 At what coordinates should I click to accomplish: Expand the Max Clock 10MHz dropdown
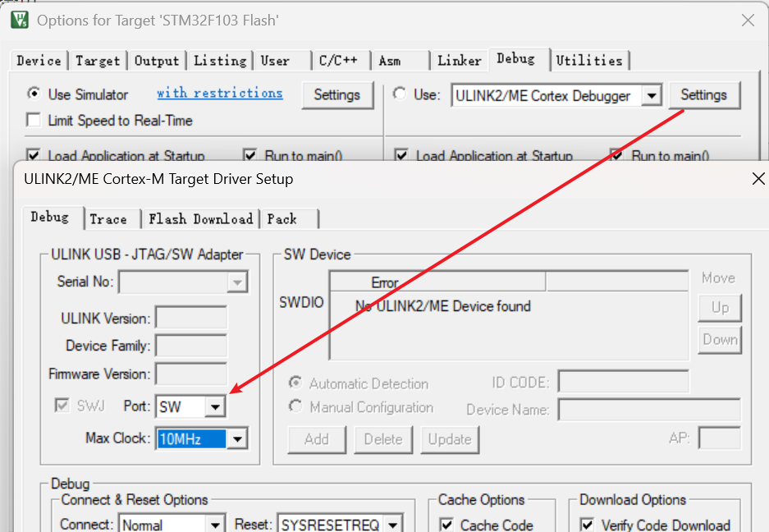237,438
